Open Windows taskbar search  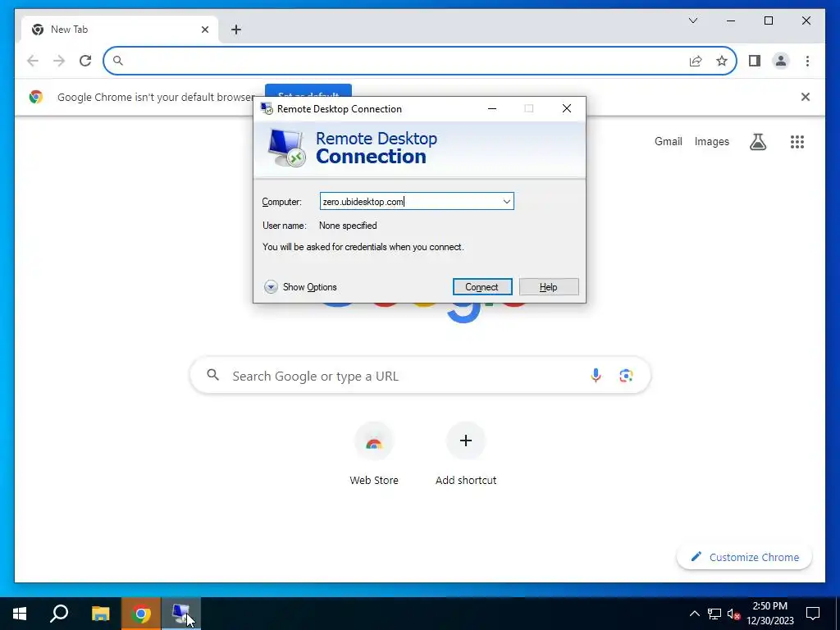click(x=59, y=614)
